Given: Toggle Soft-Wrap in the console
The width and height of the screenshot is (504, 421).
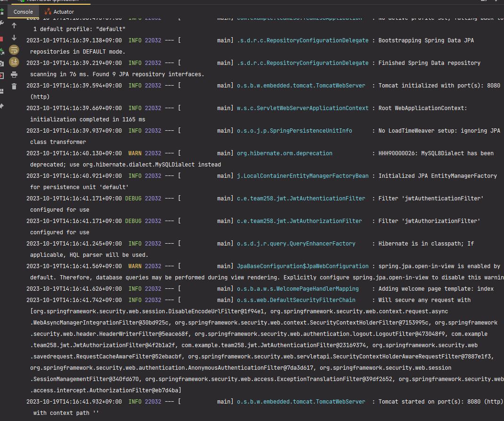Looking at the screenshot, I should pyautogui.click(x=14, y=50).
